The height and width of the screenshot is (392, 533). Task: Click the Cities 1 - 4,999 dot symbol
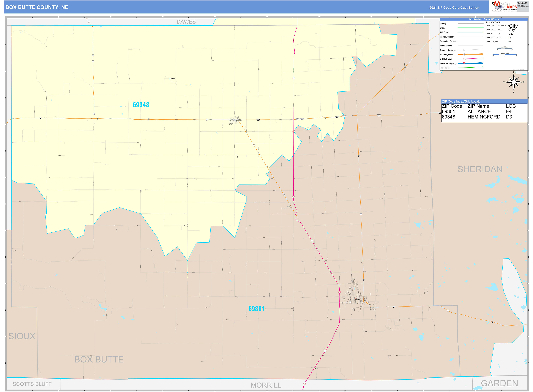click(509, 41)
